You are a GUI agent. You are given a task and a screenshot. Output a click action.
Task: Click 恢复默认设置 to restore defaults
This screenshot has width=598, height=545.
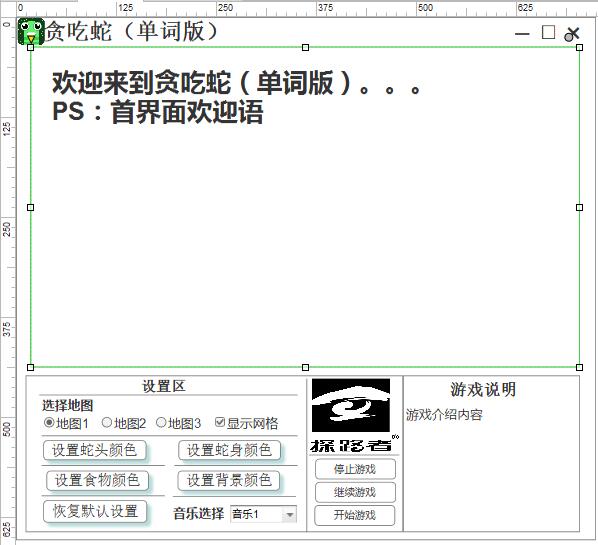[95, 511]
